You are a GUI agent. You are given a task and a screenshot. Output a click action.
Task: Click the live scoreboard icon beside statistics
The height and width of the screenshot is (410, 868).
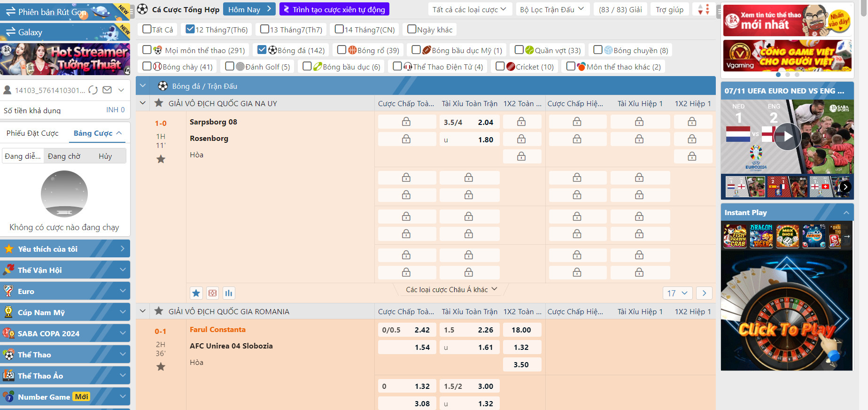pos(213,293)
